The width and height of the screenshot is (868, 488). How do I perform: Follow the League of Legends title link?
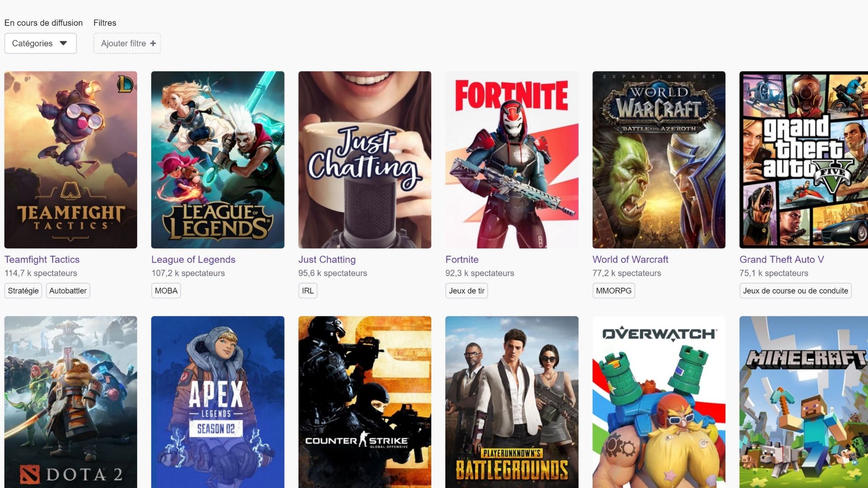193,259
